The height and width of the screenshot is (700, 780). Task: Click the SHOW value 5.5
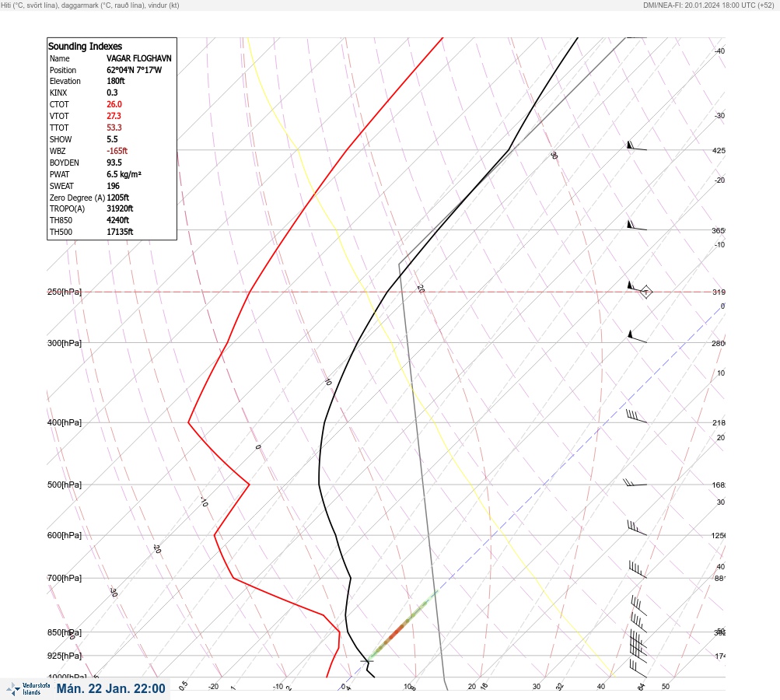point(112,139)
